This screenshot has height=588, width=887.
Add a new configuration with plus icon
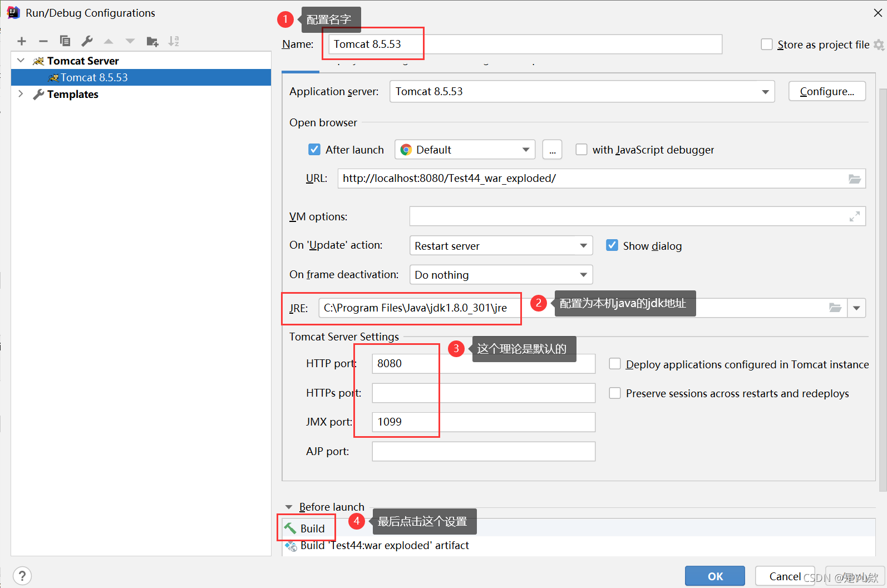(22, 41)
